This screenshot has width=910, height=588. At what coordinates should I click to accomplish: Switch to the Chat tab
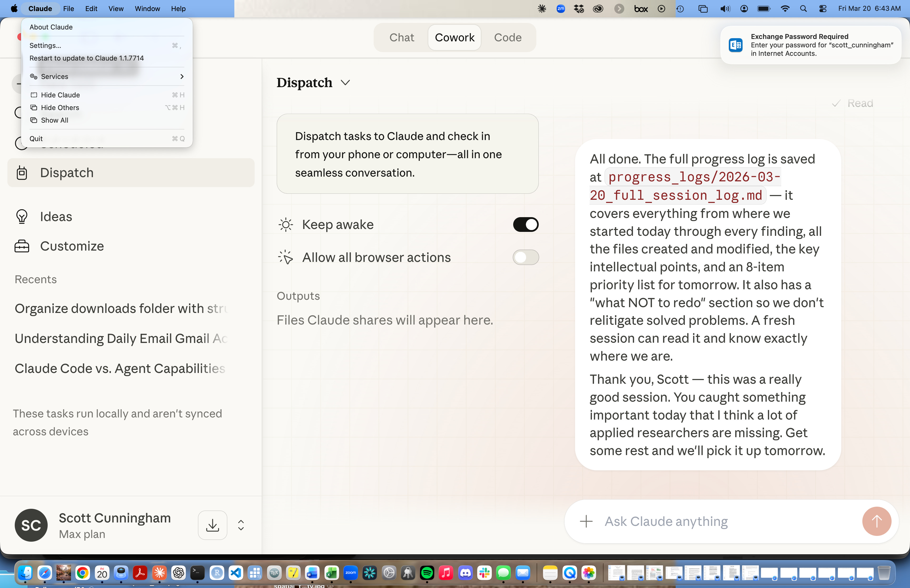tap(401, 37)
